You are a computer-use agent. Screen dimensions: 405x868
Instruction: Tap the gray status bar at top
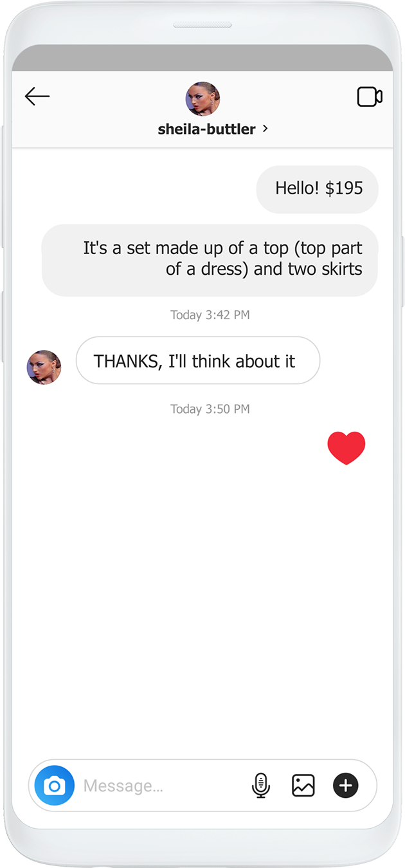pyautogui.click(x=203, y=58)
